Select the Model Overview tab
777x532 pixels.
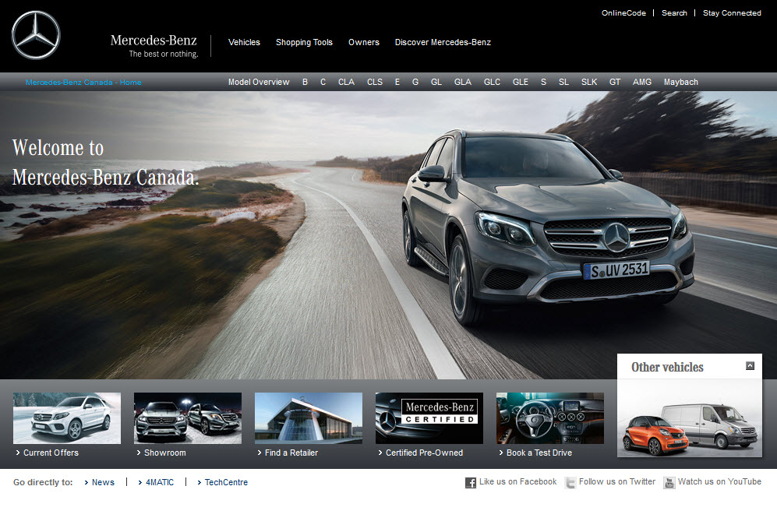coord(259,82)
